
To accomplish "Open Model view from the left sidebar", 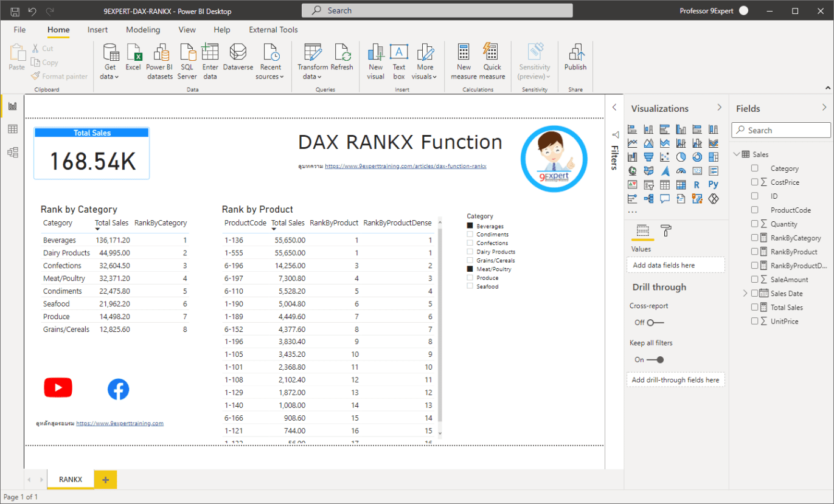I will (x=12, y=153).
